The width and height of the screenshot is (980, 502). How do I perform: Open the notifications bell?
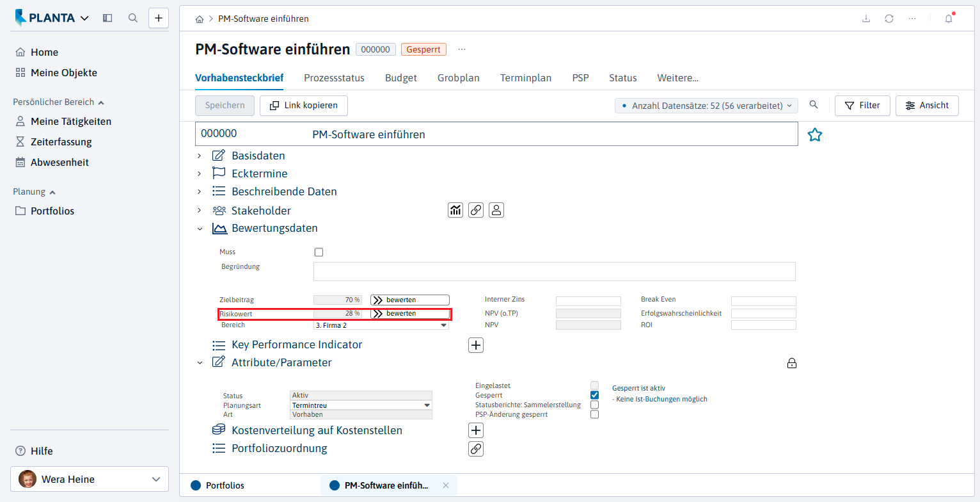[949, 19]
